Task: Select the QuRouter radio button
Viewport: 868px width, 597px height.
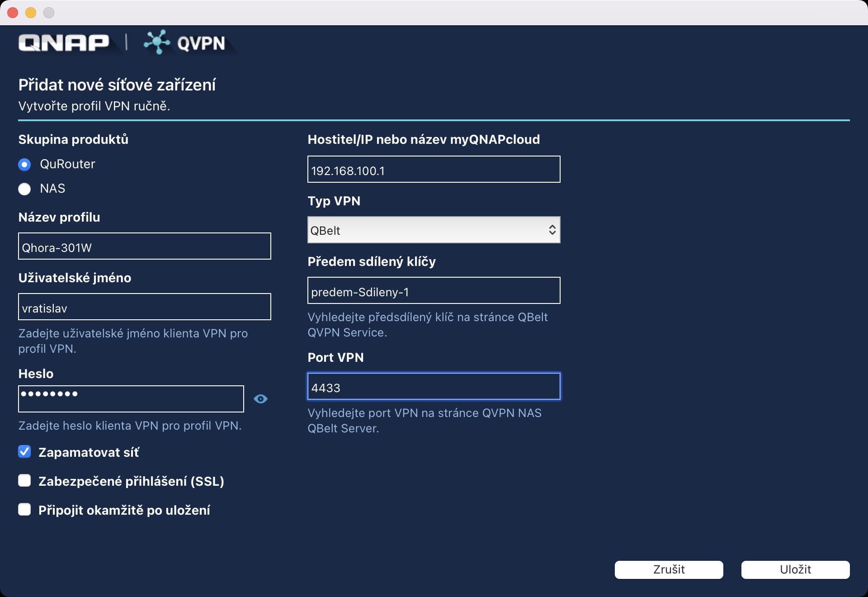Action: (24, 165)
